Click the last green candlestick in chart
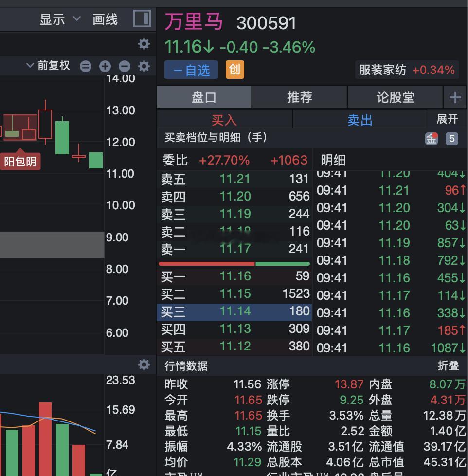 pos(96,160)
